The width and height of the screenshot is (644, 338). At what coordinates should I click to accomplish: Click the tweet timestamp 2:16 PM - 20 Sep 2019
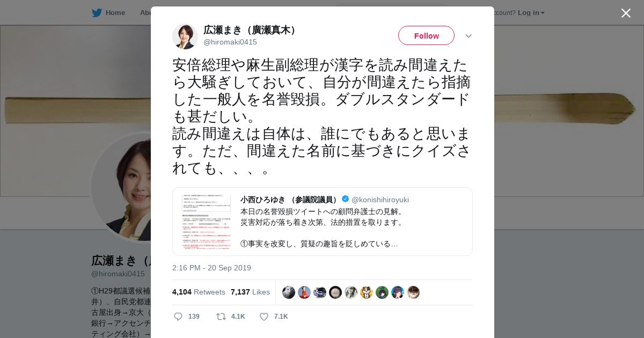[x=211, y=268]
